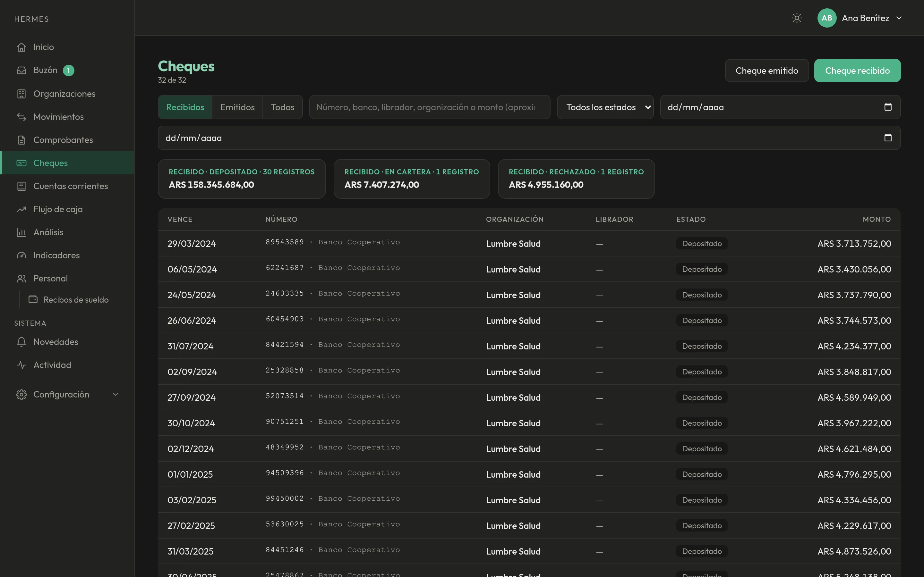
Task: Open the Todos los estados dropdown
Action: pyautogui.click(x=605, y=107)
